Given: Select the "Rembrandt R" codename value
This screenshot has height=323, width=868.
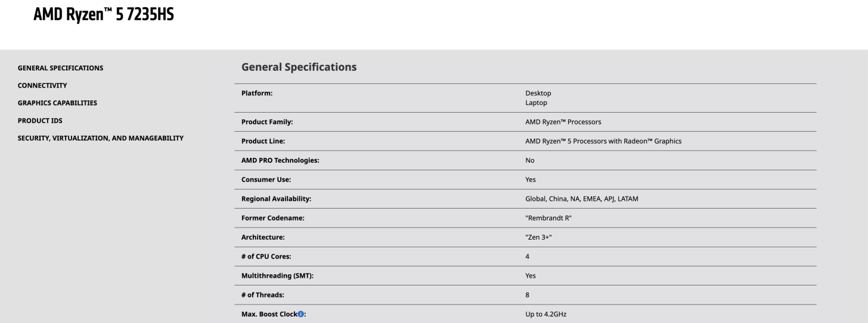Looking at the screenshot, I should 548,218.
